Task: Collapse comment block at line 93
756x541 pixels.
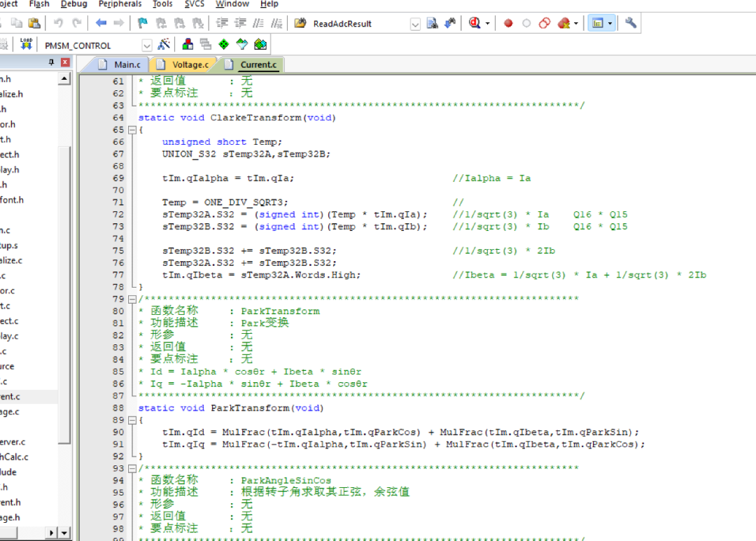Action: pyautogui.click(x=132, y=468)
